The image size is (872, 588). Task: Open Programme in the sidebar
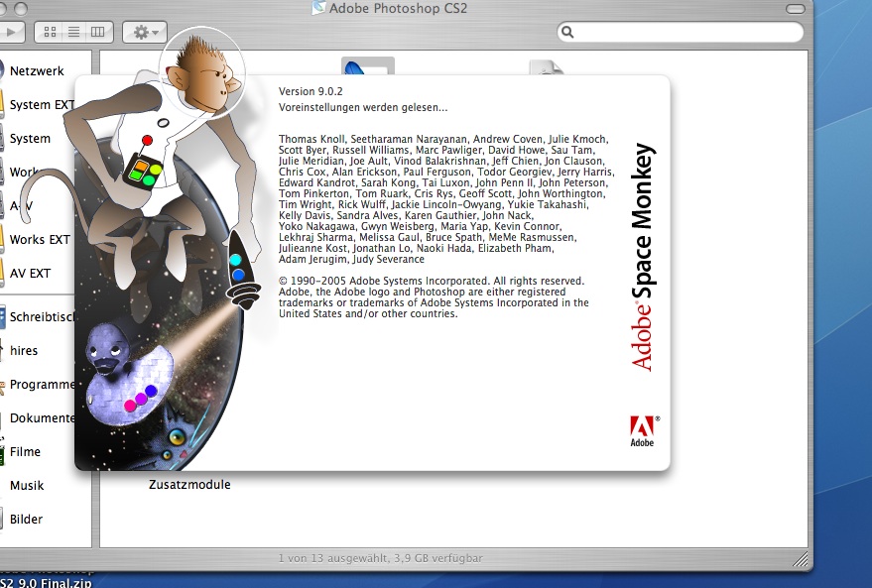coord(42,385)
